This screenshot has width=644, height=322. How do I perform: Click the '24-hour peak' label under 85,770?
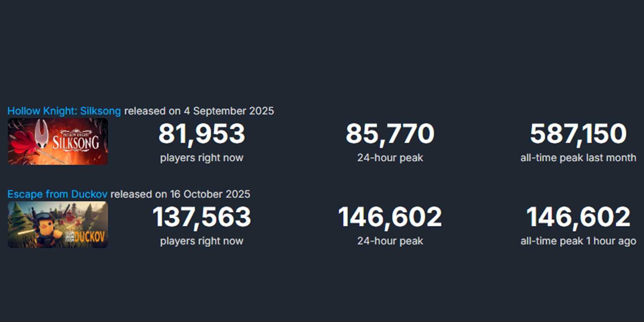tap(389, 158)
